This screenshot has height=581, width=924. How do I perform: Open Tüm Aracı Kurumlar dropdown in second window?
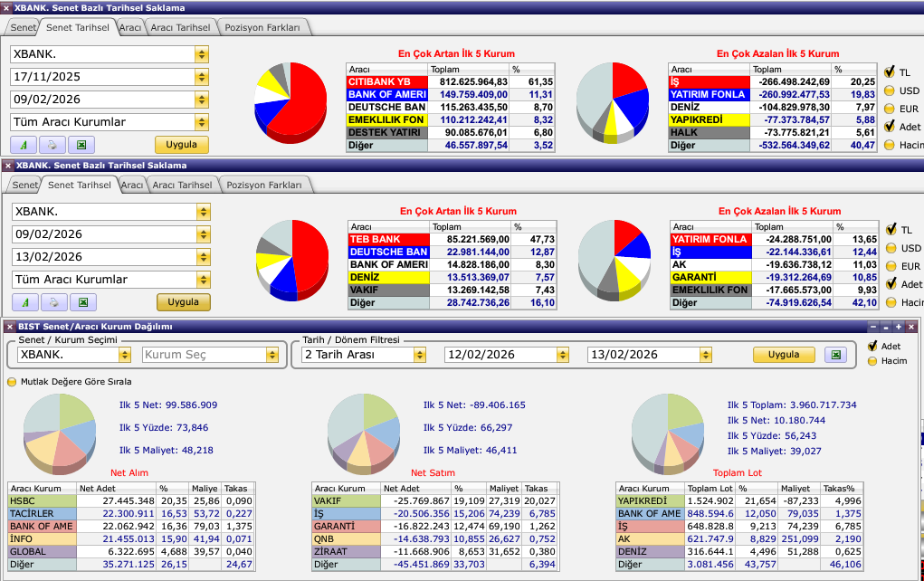click(203, 280)
